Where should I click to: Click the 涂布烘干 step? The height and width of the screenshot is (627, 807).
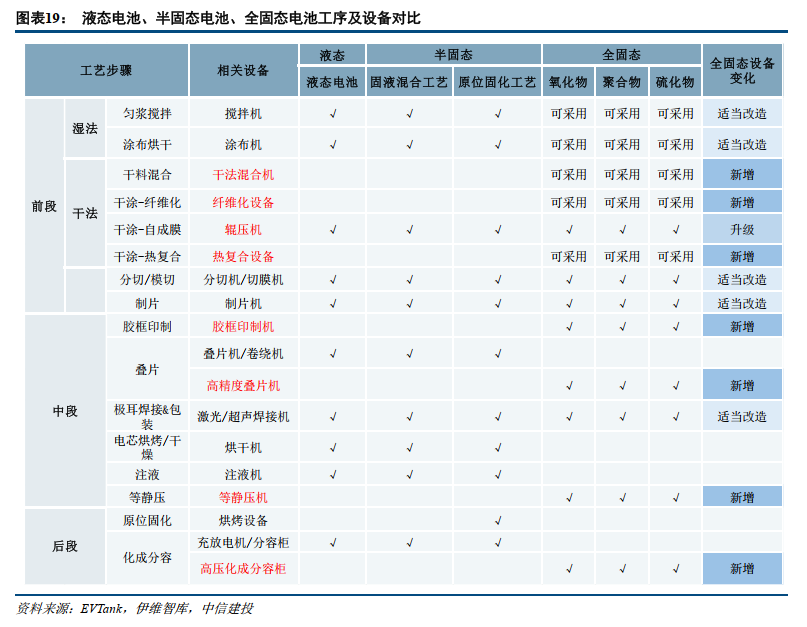tap(147, 144)
